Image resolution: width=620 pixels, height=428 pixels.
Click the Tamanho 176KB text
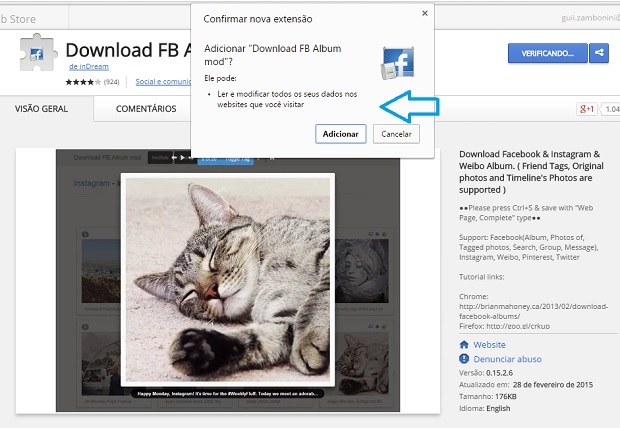(488, 396)
